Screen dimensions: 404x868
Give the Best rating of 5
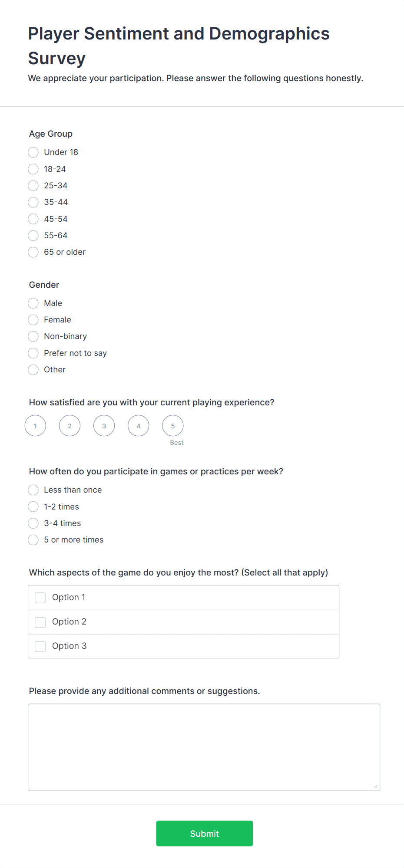[x=173, y=426]
